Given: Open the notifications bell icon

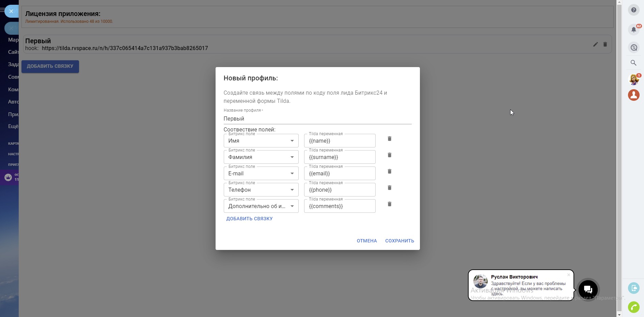Looking at the screenshot, I should point(633,30).
